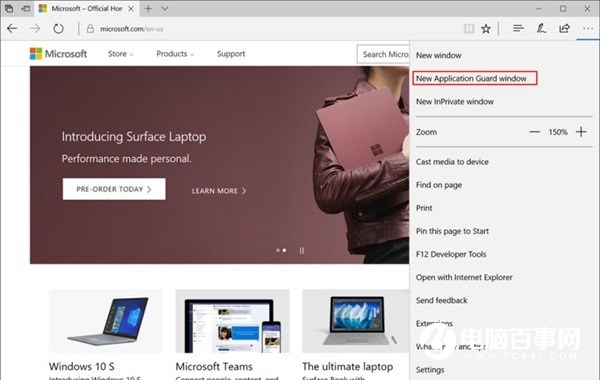Open the More (three dots) menu
This screenshot has width=600, height=380.
point(588,28)
